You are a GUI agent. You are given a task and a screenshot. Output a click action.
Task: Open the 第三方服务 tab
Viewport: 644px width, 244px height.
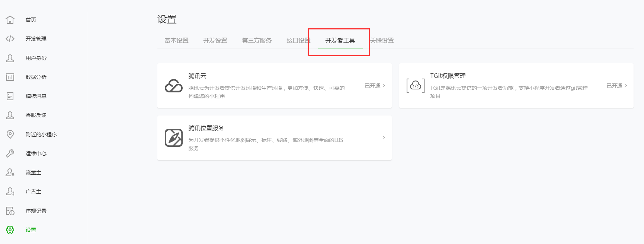pos(257,40)
